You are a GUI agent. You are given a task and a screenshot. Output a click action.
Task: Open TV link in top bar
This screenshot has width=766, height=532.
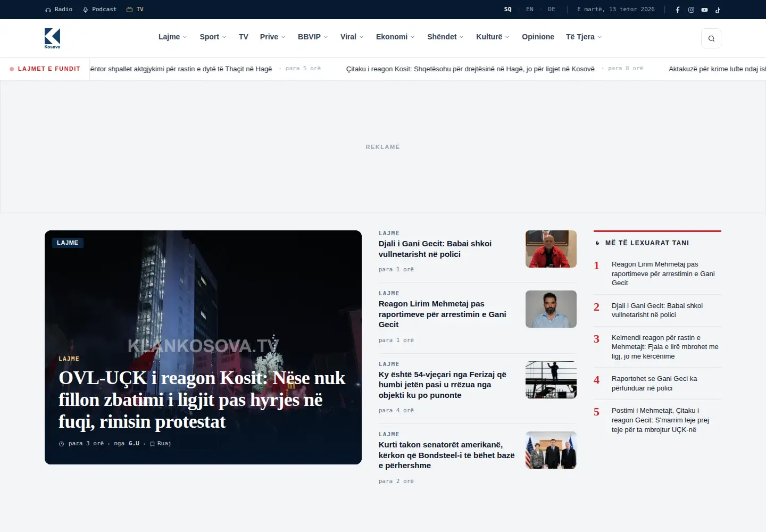pyautogui.click(x=135, y=9)
